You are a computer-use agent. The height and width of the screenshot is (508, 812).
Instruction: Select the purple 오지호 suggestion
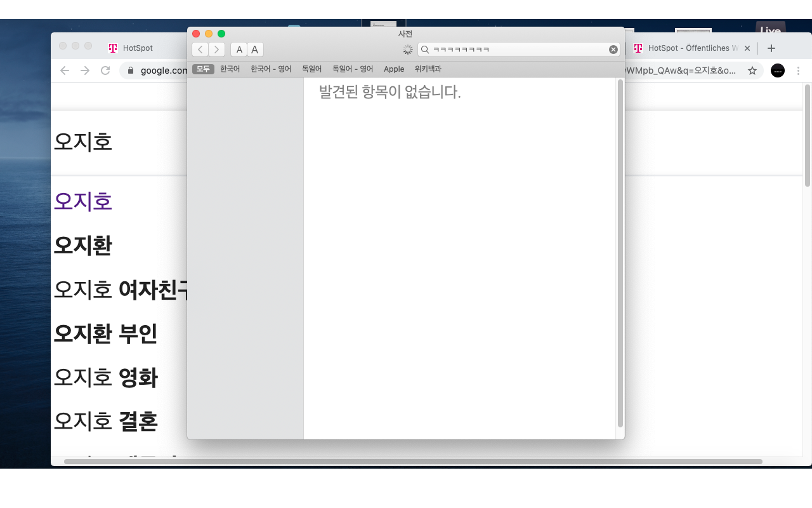click(83, 201)
